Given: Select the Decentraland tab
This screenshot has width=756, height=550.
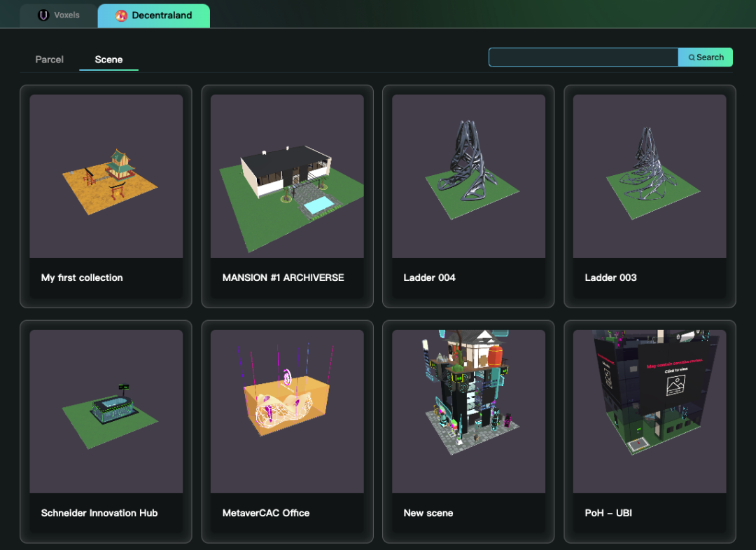Looking at the screenshot, I should point(153,15).
